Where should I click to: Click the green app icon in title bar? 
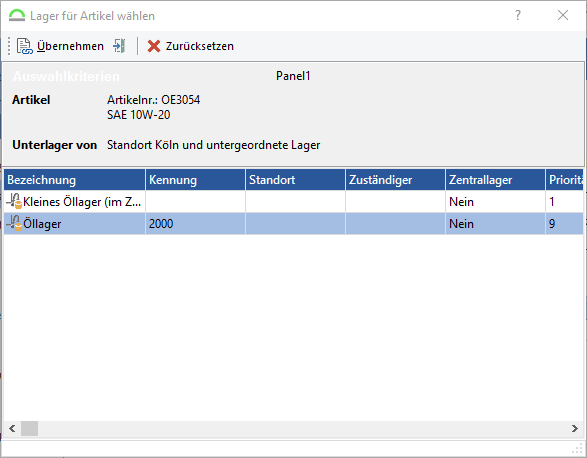(17, 16)
